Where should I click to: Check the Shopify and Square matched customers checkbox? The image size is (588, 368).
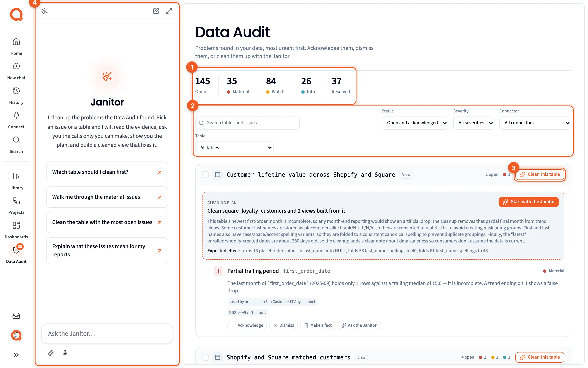click(x=205, y=357)
